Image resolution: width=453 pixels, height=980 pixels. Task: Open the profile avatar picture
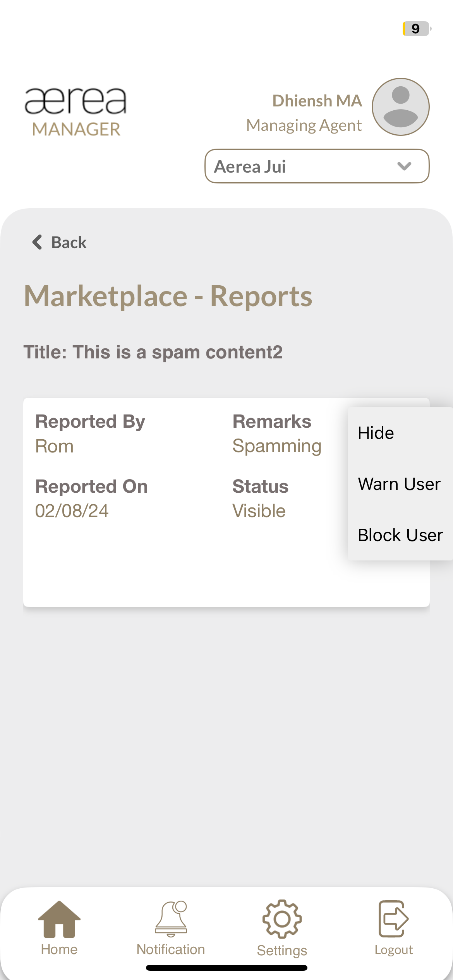click(400, 107)
